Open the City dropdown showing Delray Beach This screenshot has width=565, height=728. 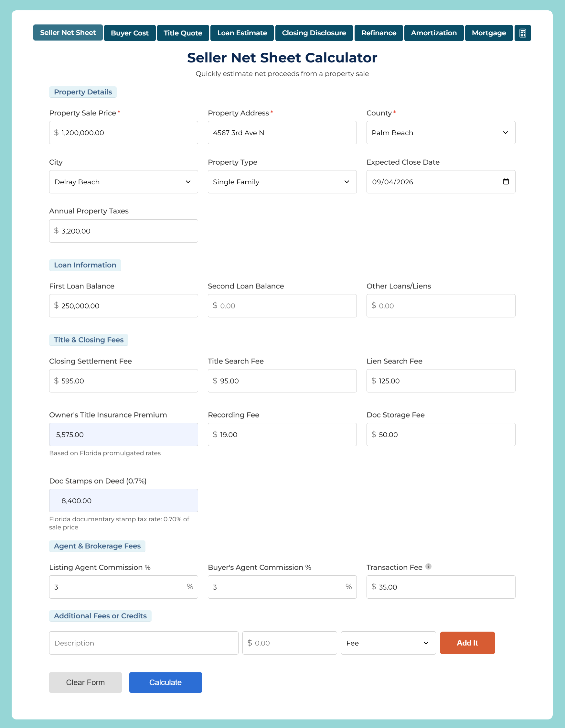coord(123,182)
